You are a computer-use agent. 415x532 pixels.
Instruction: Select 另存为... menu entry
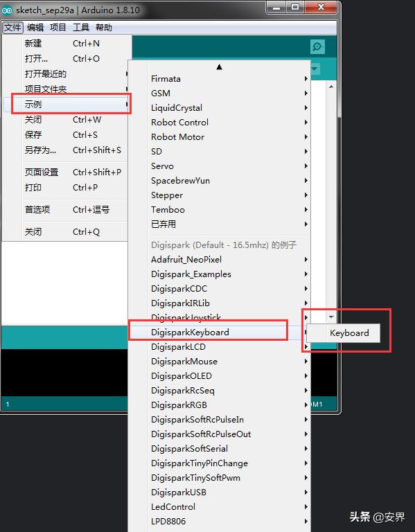pos(66,150)
